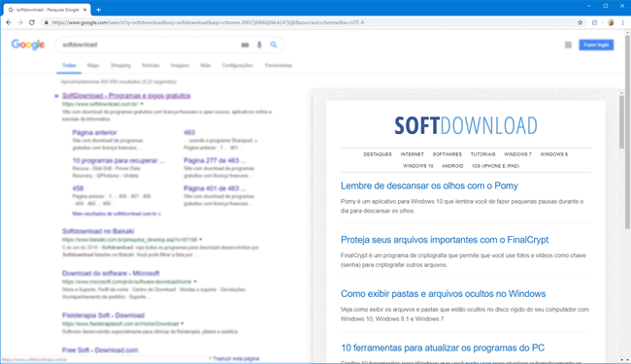Open 'ANDROID' in the preview menu
The width and height of the screenshot is (631, 364).
pos(452,166)
